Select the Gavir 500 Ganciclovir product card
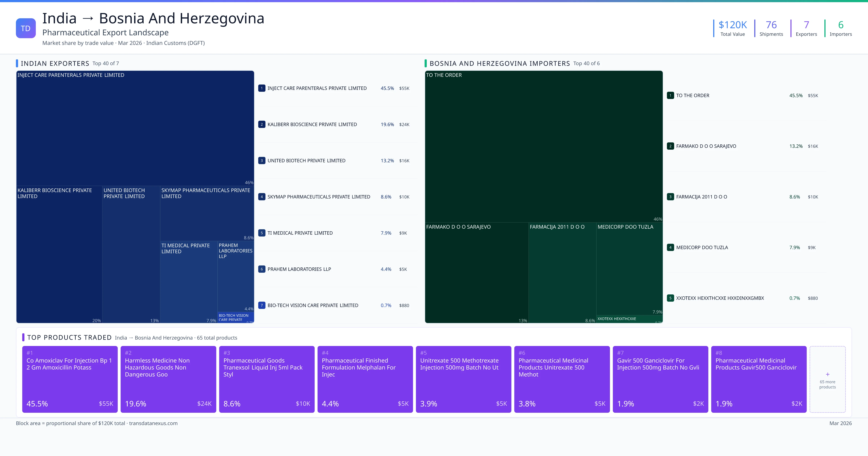This screenshot has height=456, width=868. 660,379
